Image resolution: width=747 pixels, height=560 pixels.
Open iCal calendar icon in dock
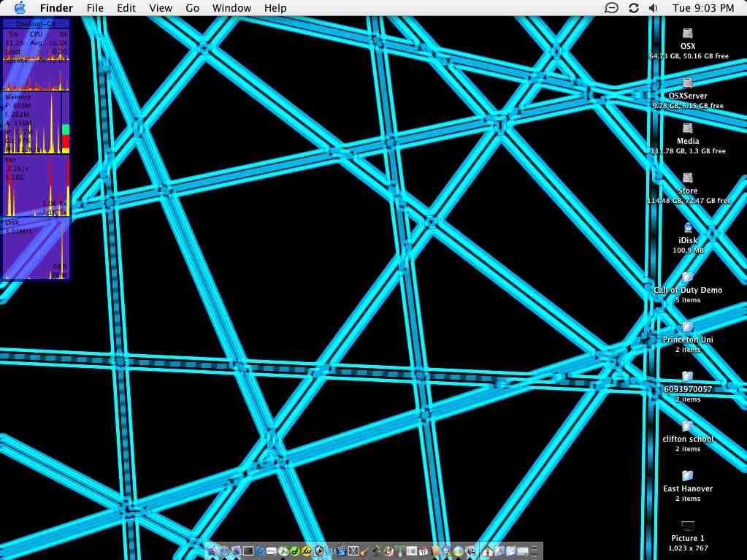[423, 551]
